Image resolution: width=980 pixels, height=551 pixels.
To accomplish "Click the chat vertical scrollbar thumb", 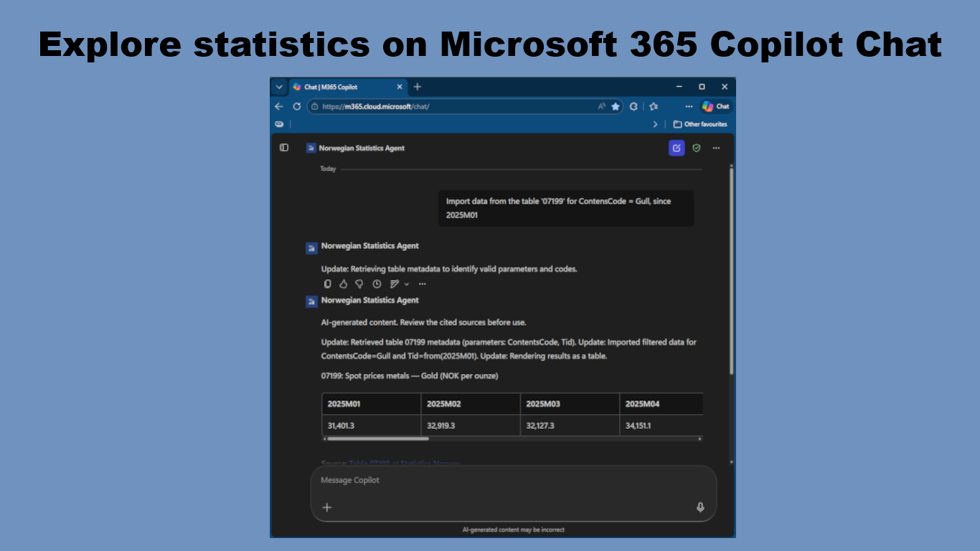I will pyautogui.click(x=731, y=270).
